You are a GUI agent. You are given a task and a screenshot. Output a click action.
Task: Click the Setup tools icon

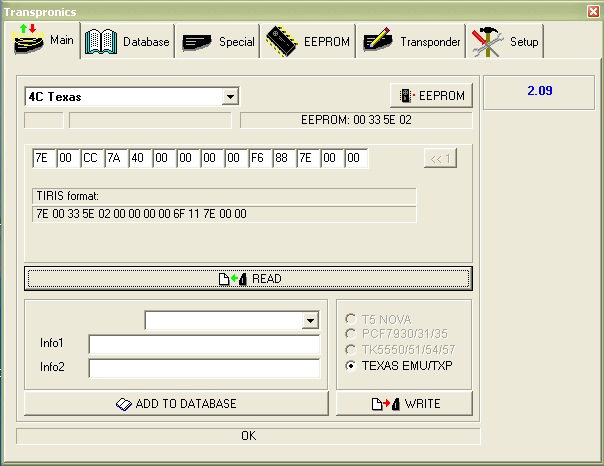coord(489,41)
